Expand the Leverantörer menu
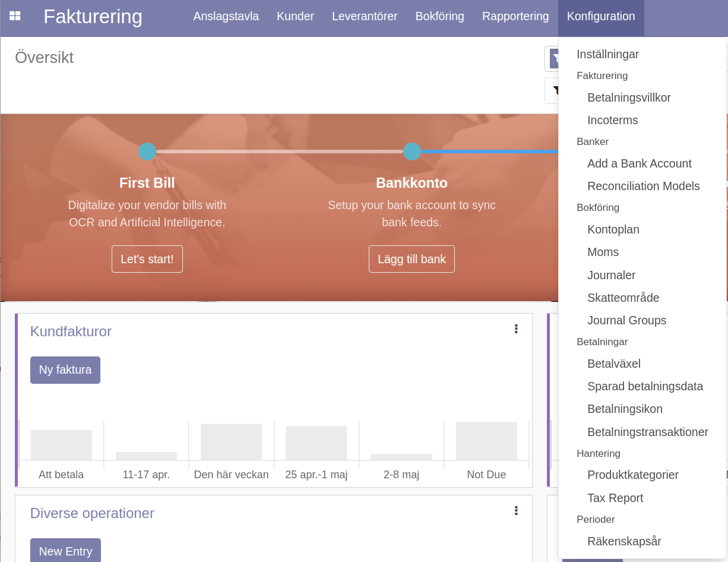This screenshot has width=728, height=562. pos(365,17)
